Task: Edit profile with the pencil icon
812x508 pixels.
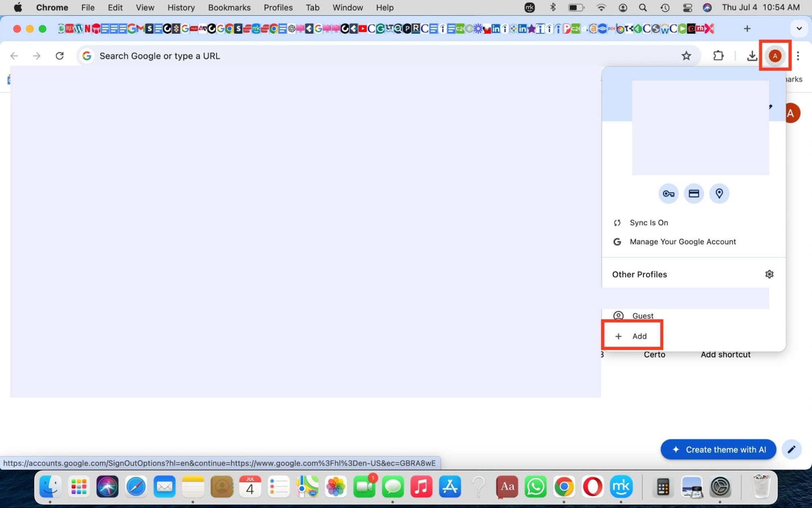Action: point(792,449)
